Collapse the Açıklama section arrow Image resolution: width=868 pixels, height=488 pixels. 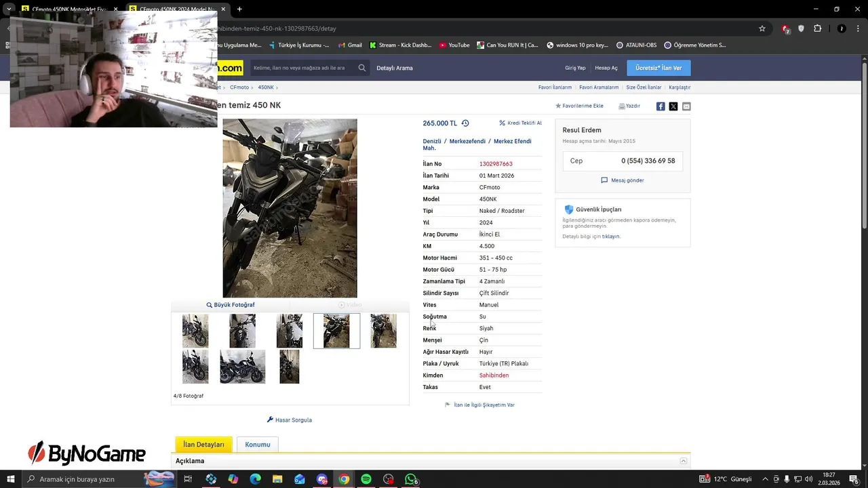[684, 461]
